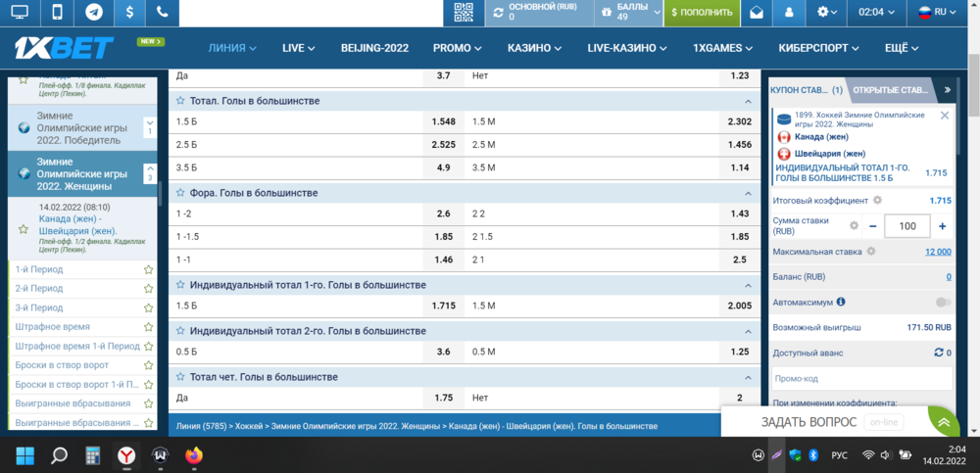Select Да odds 1.75 in Тотал чет

pyautogui.click(x=443, y=398)
